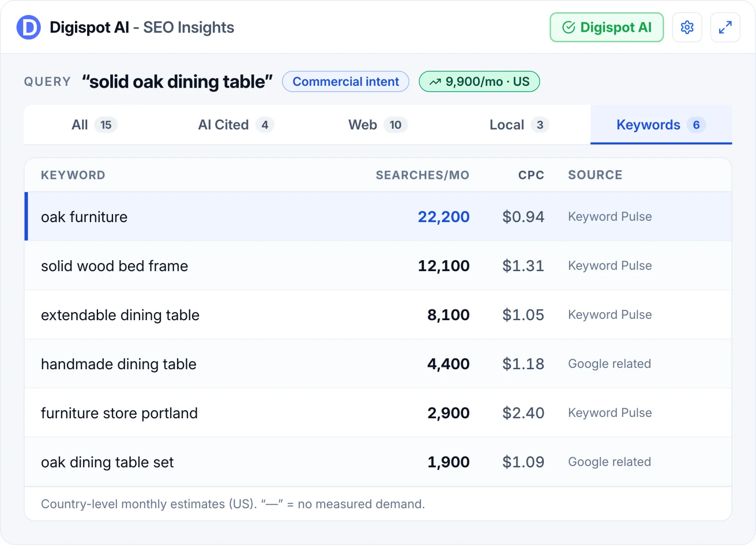Image resolution: width=756 pixels, height=545 pixels.
Task: Select the "oak furniture" keyword row
Action: pos(378,217)
